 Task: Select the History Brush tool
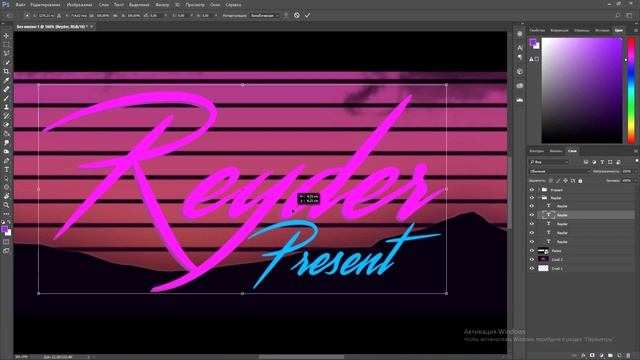point(6,116)
